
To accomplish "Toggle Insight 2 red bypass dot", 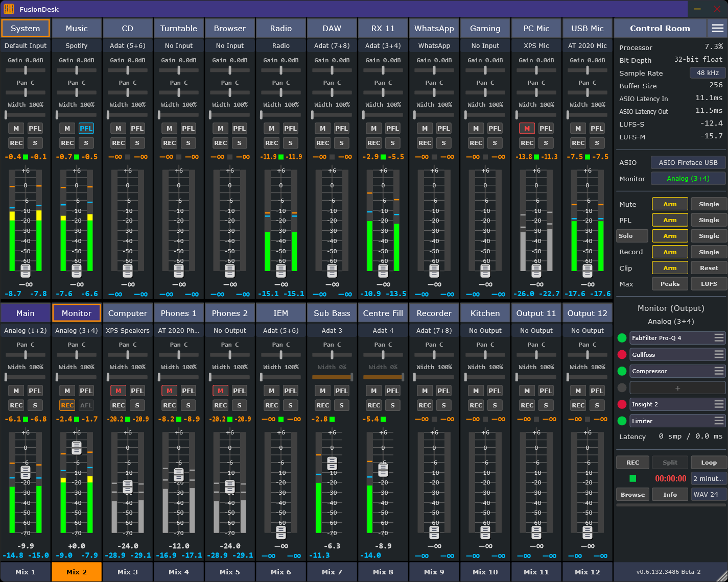I will coord(622,404).
